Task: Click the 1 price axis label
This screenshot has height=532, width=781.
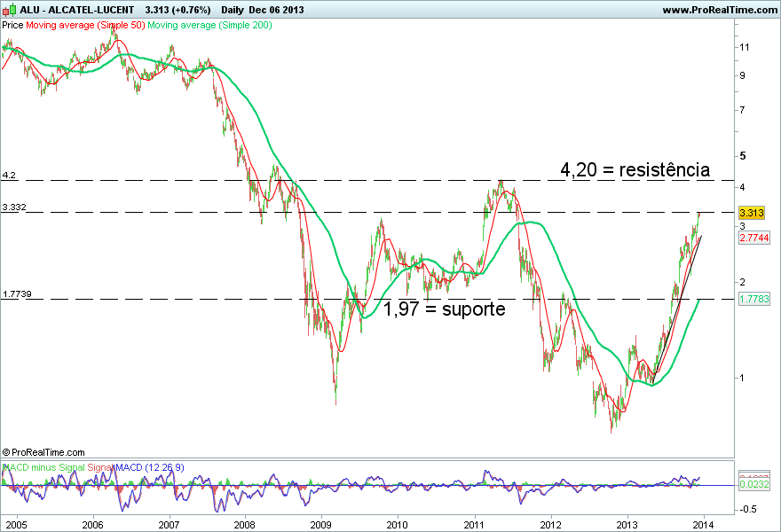Action: (742, 378)
